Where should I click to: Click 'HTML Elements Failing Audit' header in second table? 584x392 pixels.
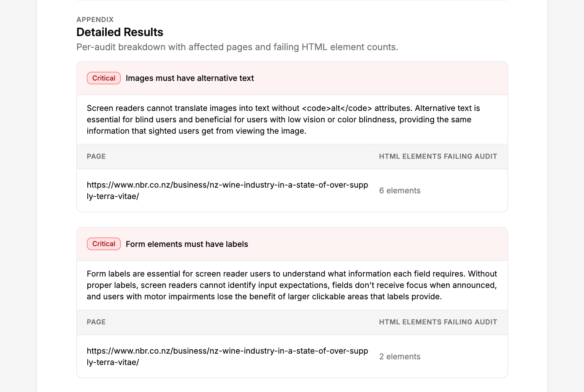tap(438, 322)
